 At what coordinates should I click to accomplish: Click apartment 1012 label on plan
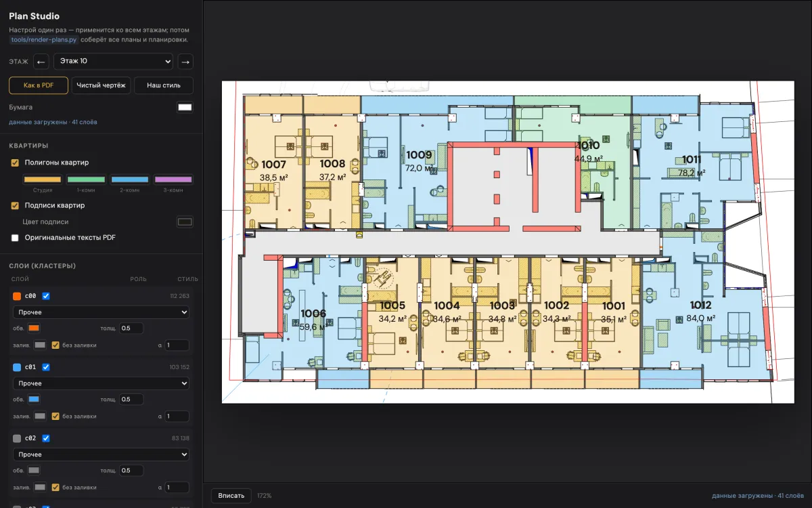pyautogui.click(x=700, y=305)
